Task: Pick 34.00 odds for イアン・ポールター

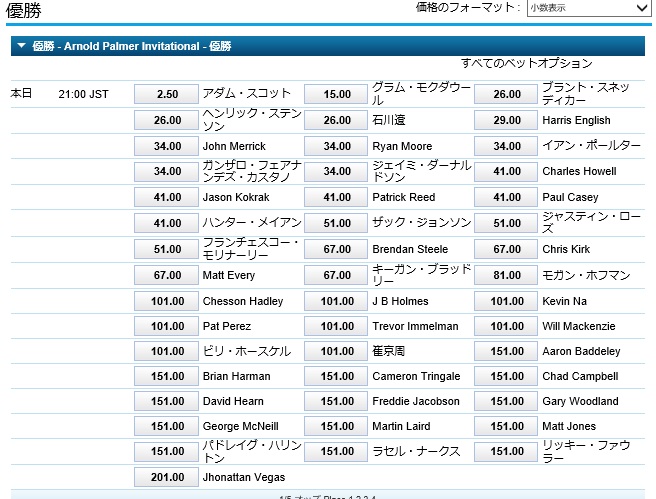Action: (506, 146)
